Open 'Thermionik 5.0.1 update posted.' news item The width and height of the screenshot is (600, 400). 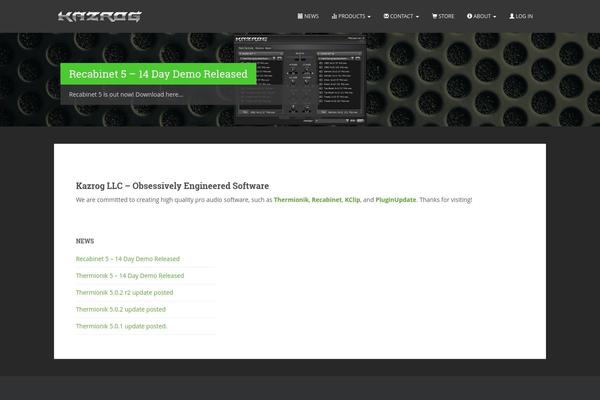121,326
